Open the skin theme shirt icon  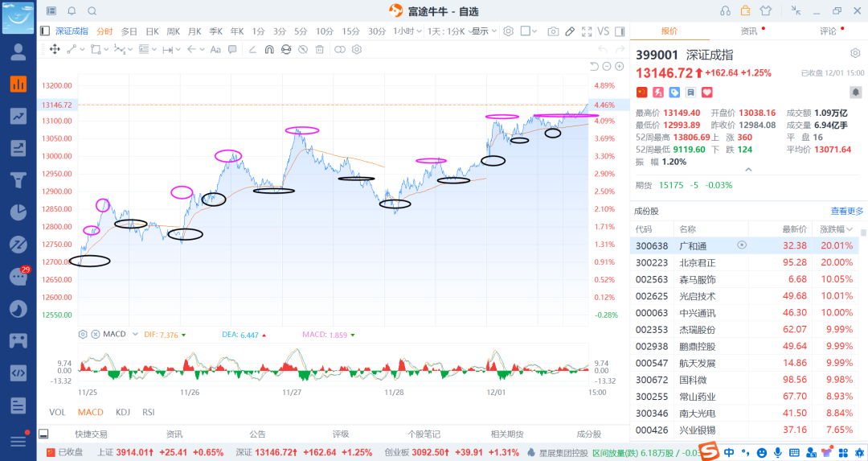766,11
